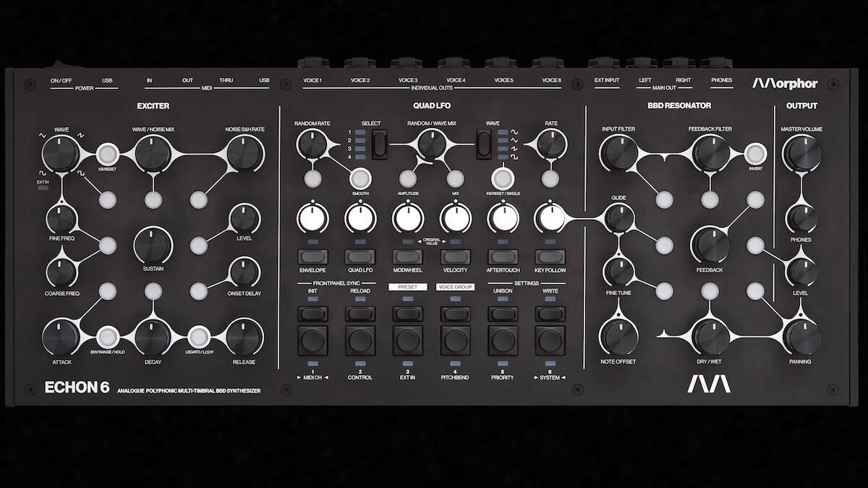Toggle the KB Reset button beside Wave knob
Image resolution: width=868 pixels, height=488 pixels.
pos(108,153)
